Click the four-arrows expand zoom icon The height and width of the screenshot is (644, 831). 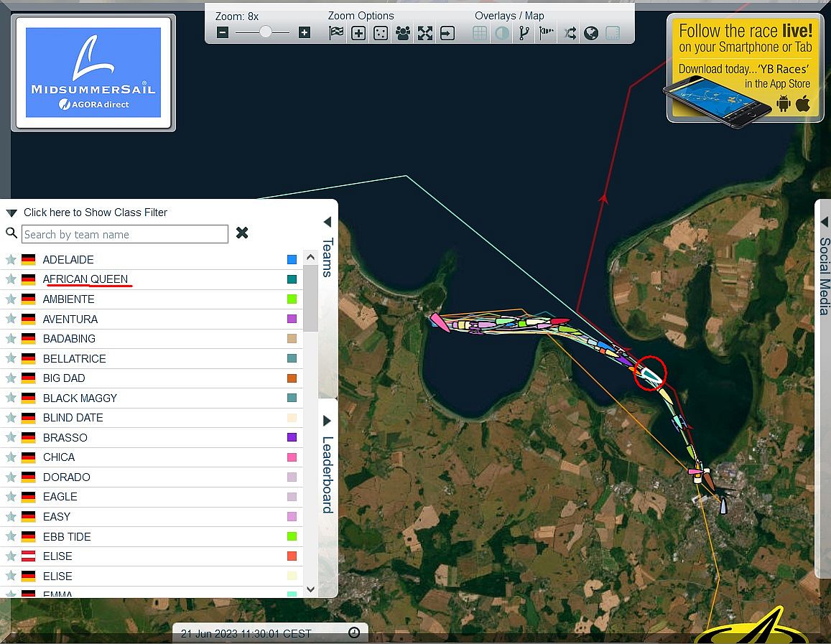point(425,33)
